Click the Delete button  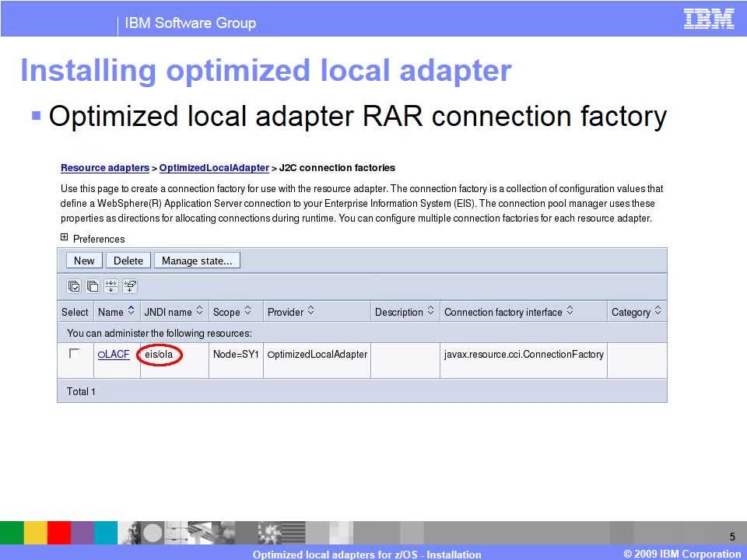128,261
